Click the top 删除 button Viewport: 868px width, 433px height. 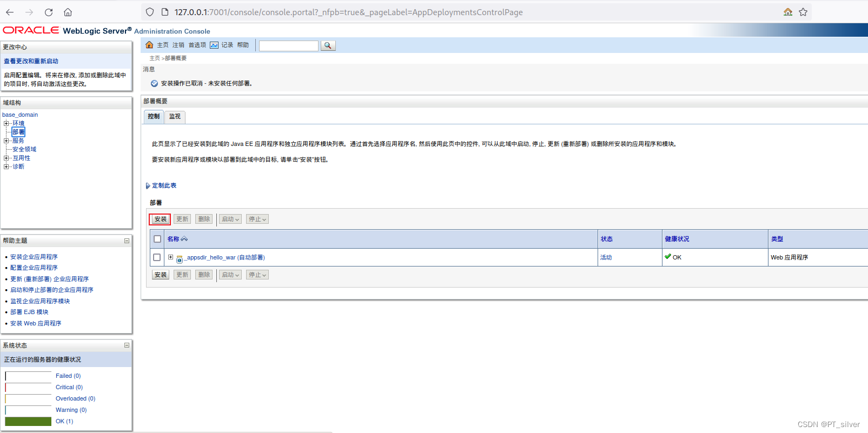(x=204, y=219)
